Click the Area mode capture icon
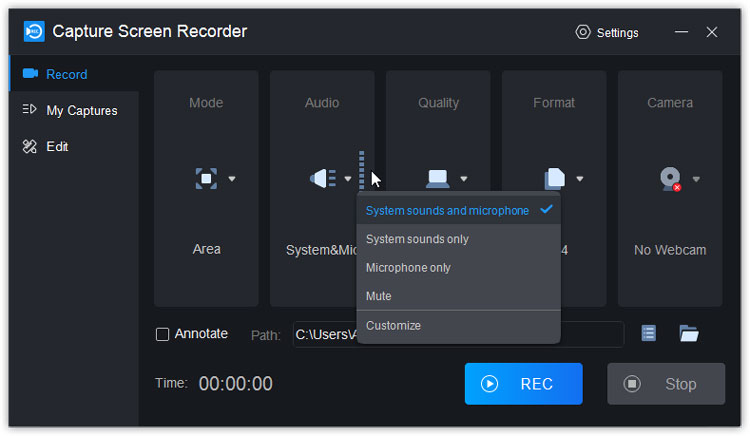 coord(206,179)
